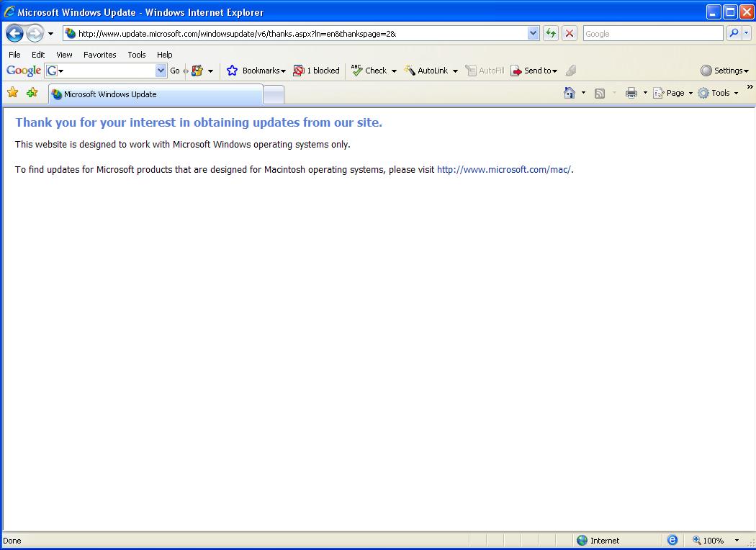756x550 pixels.
Task: Maximize the Internet Explorer window
Action: [x=731, y=12]
